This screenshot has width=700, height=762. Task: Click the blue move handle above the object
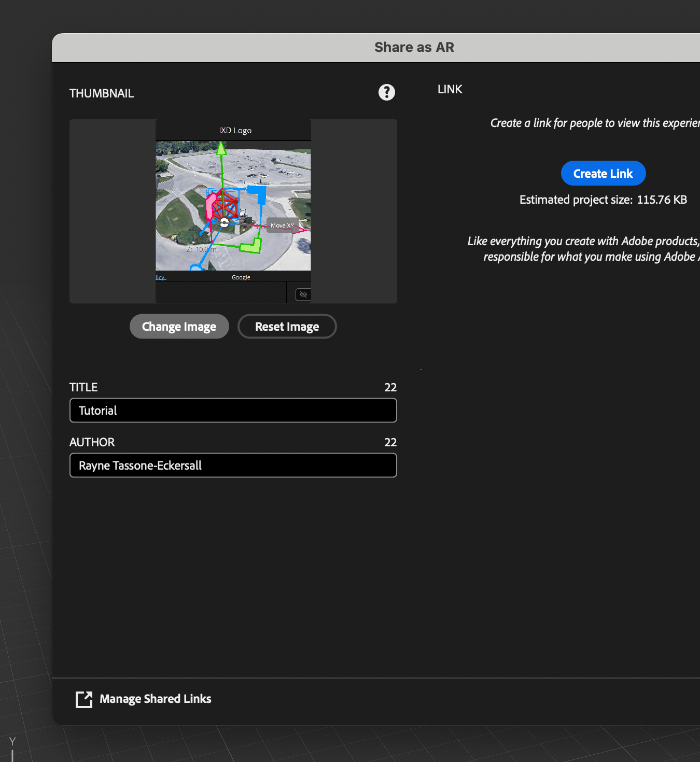click(x=257, y=194)
